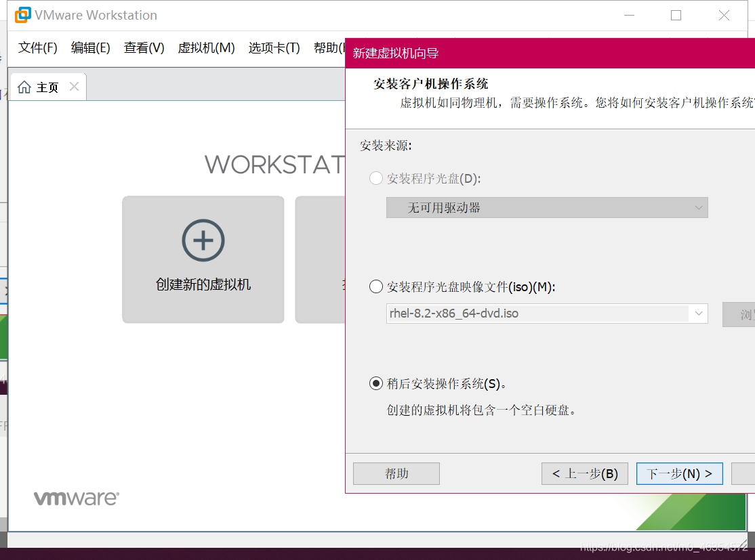This screenshot has width=755, height=560.
Task: Switch to the 主页 tab
Action: 47,87
